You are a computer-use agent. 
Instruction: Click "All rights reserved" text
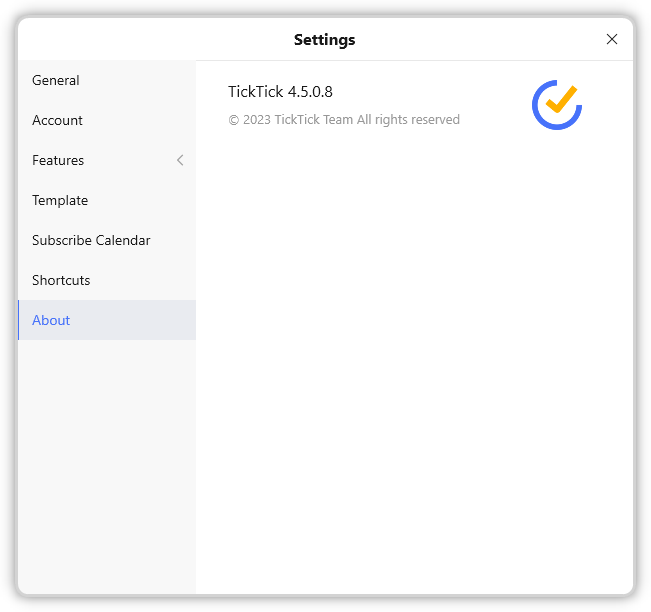(408, 120)
